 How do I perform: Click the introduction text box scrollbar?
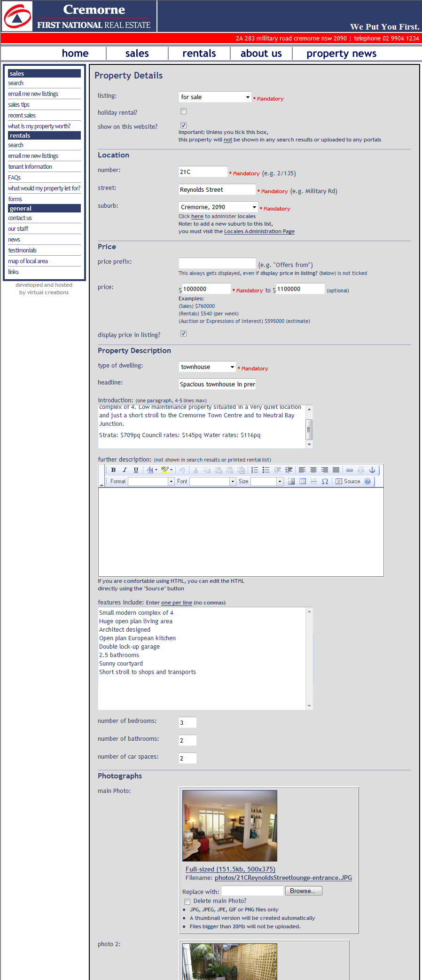tap(309, 427)
